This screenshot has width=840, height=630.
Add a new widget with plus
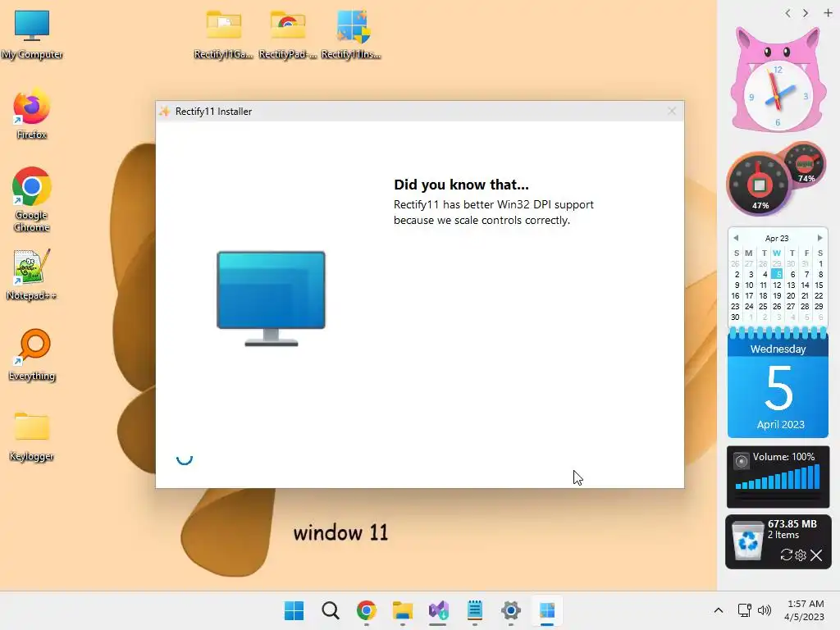click(828, 13)
